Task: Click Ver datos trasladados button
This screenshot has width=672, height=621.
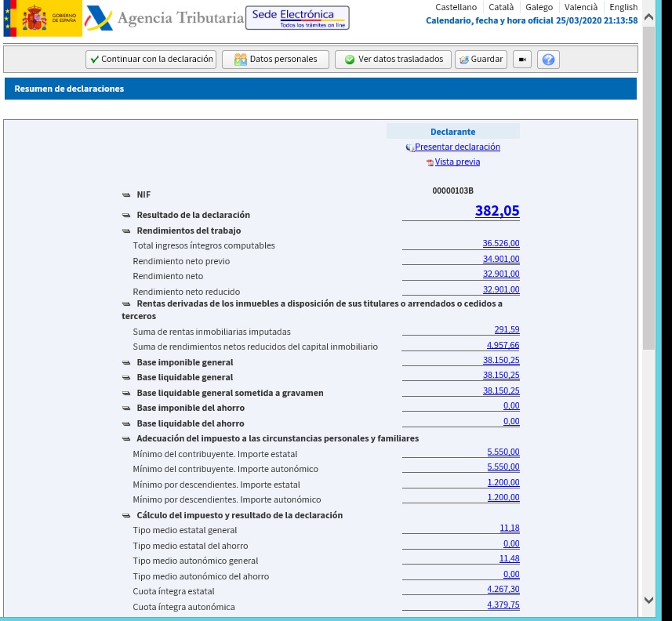Action: pos(394,60)
